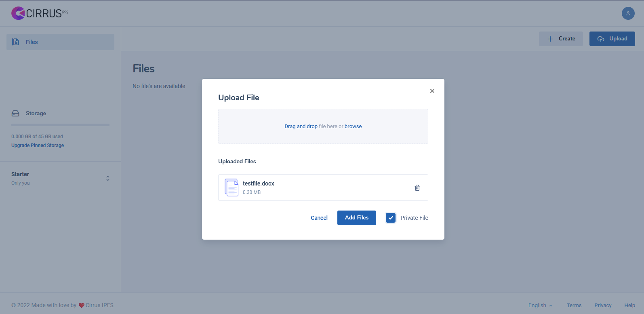Open Upgrade Pinned Storage link
The width and height of the screenshot is (644, 314).
click(38, 145)
